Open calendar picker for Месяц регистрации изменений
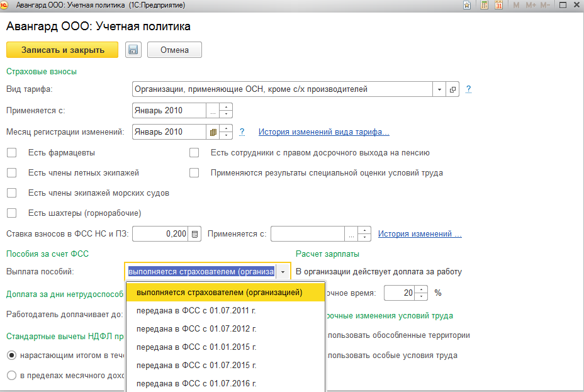 (213, 132)
